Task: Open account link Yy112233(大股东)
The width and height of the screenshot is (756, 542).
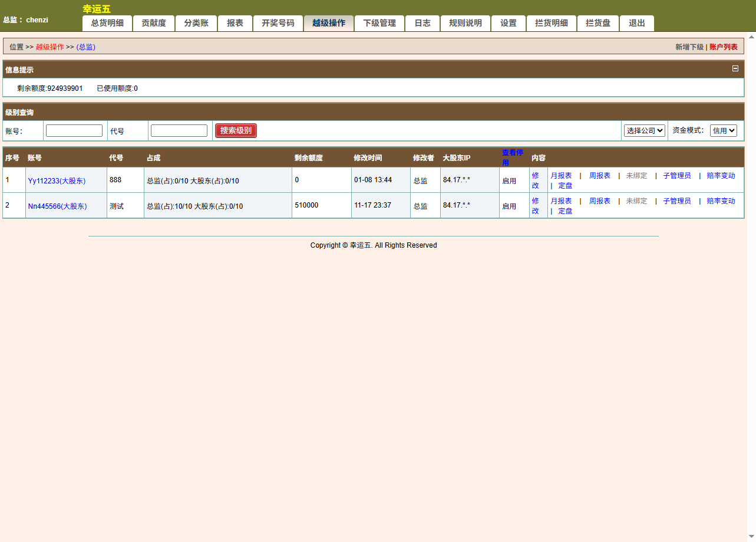Action: pyautogui.click(x=57, y=180)
